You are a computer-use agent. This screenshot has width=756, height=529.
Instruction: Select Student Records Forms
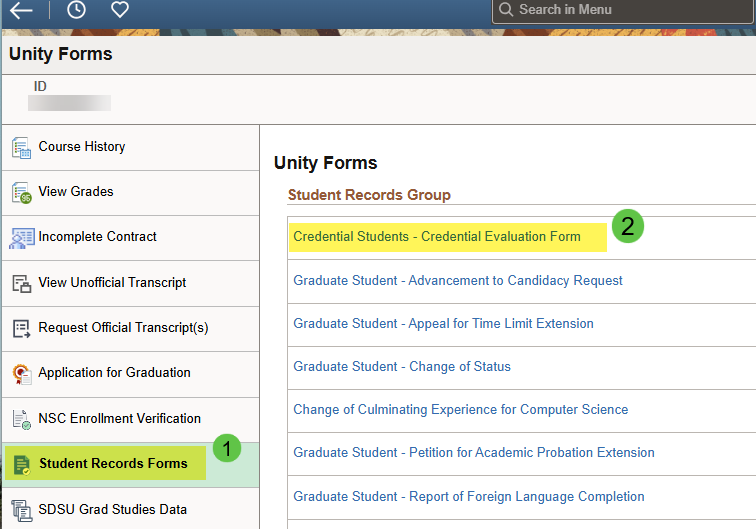pyautogui.click(x=130, y=465)
